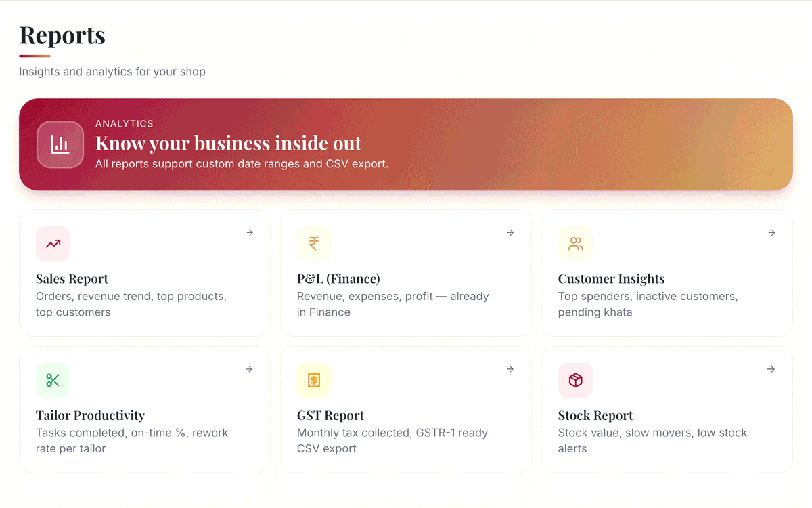Click the 'ANALYTICS' banner label
Screen dimensions: 812x508
click(x=125, y=124)
